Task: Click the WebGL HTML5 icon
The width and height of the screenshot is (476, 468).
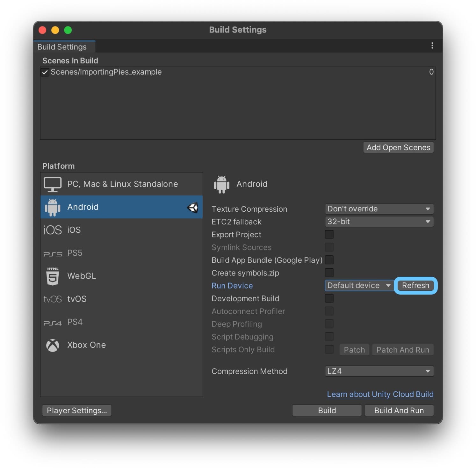Action: coord(53,276)
